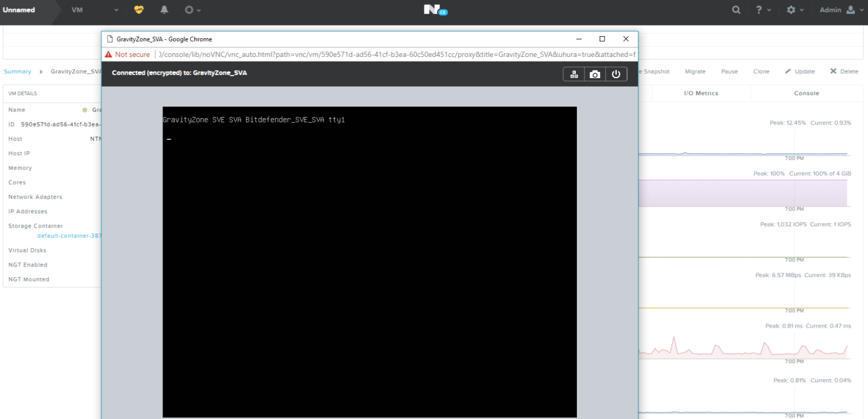Click the Clone action link
868x419 pixels.
pyautogui.click(x=761, y=71)
